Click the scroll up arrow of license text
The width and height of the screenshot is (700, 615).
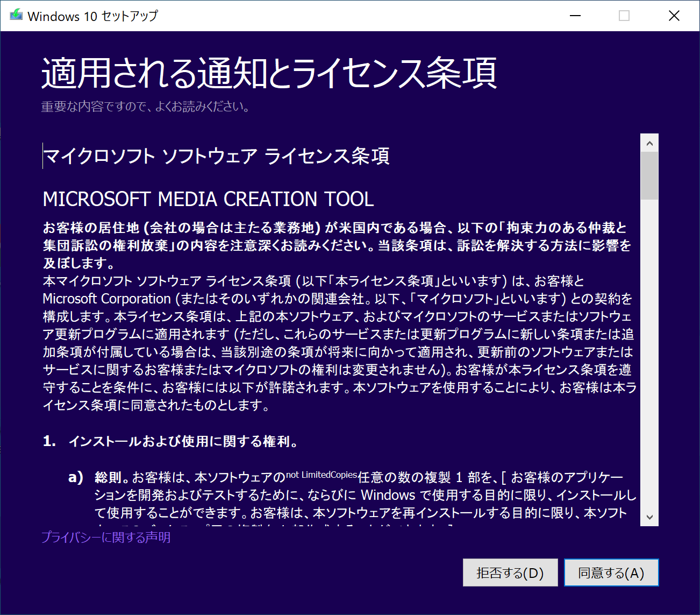pos(649,143)
